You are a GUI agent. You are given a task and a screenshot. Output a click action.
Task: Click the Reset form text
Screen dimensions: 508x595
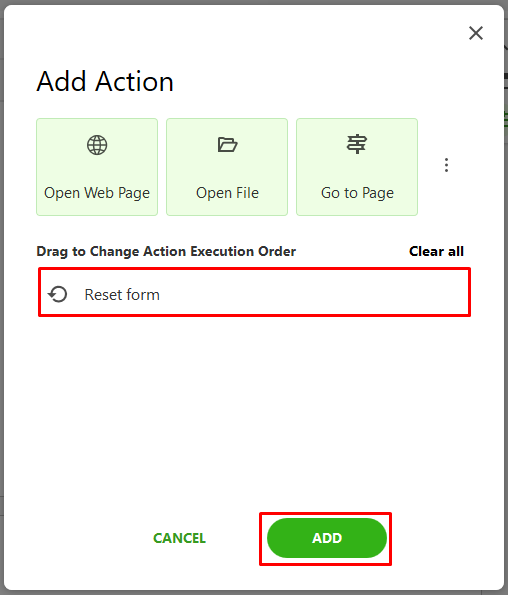tap(122, 295)
